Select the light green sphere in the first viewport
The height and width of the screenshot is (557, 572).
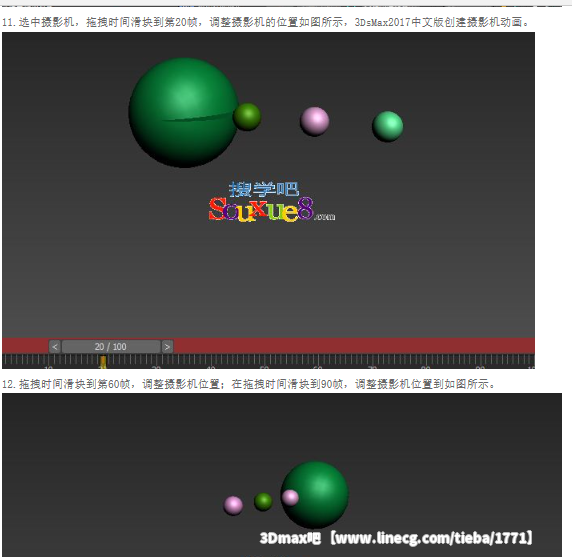tap(388, 126)
